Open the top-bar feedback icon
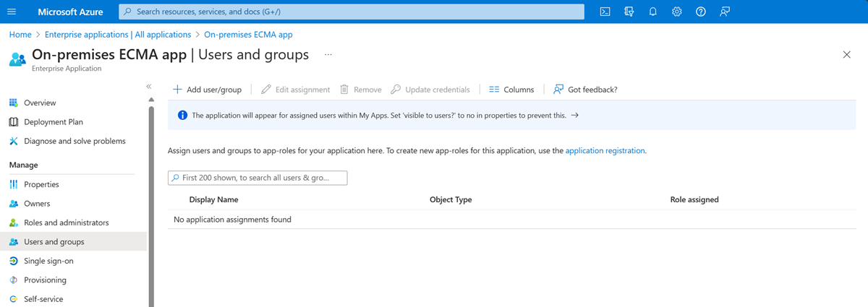The width and height of the screenshot is (868, 307). tap(724, 12)
